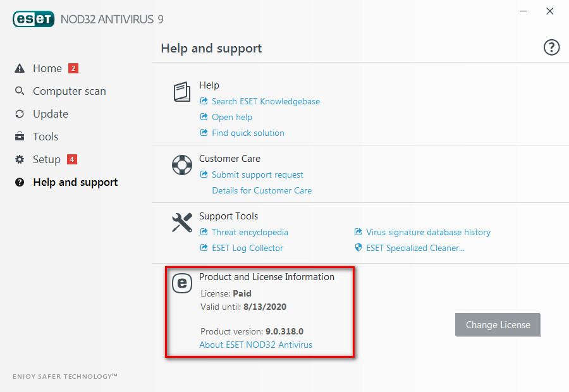The width and height of the screenshot is (569, 392).
Task: Click the Setup gear icon
Action: pos(20,159)
